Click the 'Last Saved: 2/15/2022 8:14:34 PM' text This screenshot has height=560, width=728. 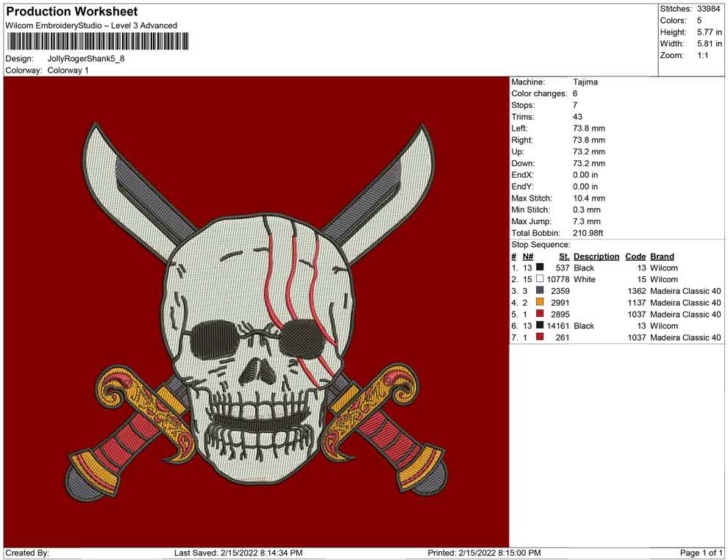coord(239,553)
